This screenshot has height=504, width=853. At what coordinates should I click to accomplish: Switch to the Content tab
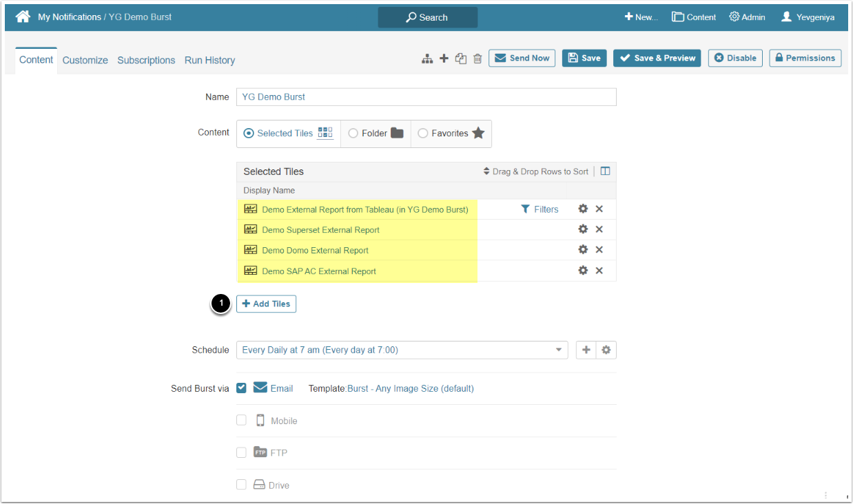(36, 60)
